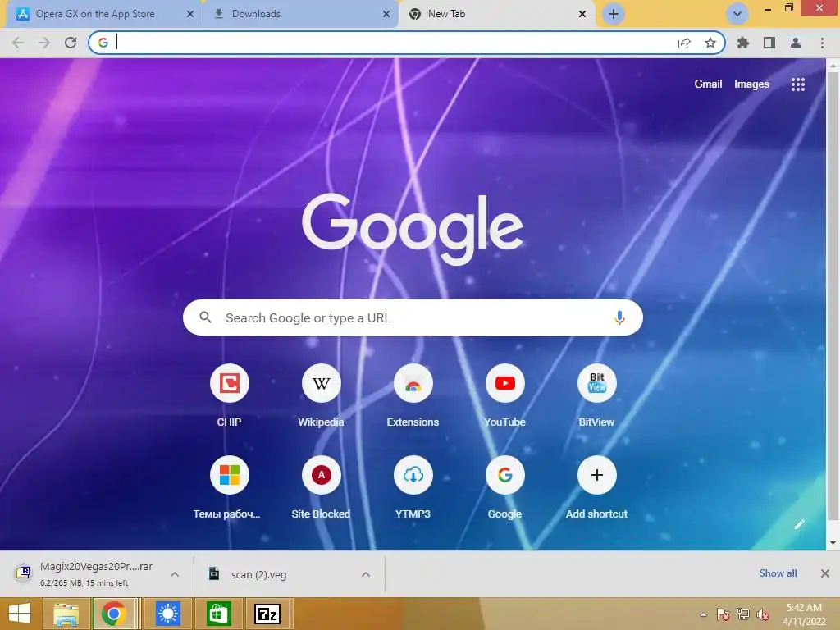Screen dimensions: 840x630
Task: Reload the current page
Action: pos(71,43)
